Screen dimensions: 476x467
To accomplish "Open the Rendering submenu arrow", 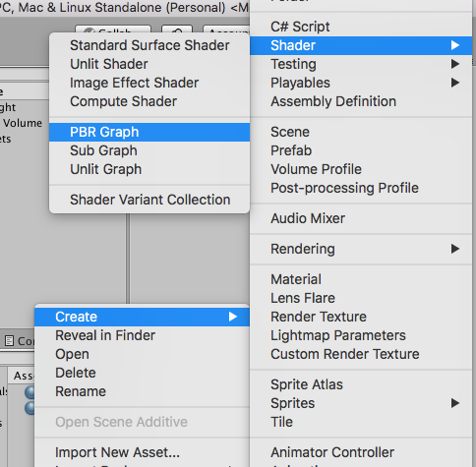I will 454,249.
